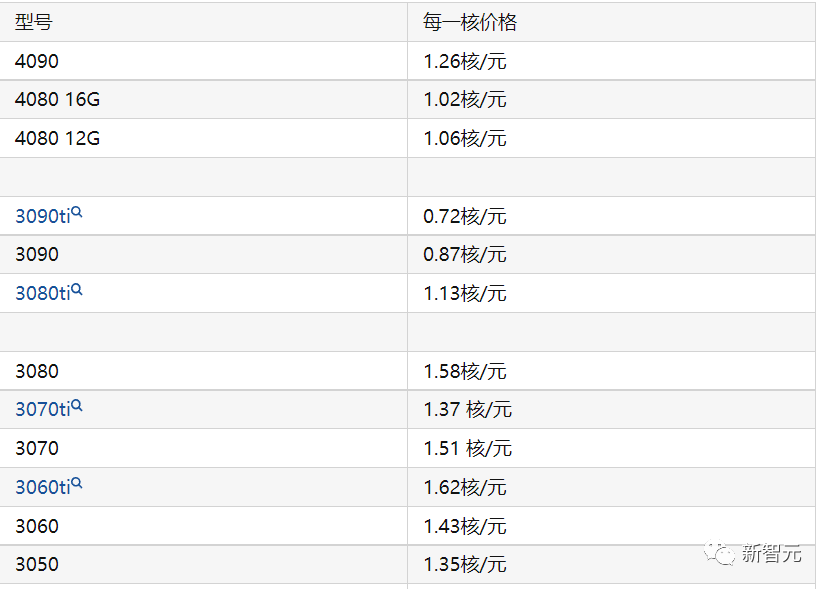The height and width of the screenshot is (589, 828).
Task: Open the 3090ti model link
Action: pos(42,216)
